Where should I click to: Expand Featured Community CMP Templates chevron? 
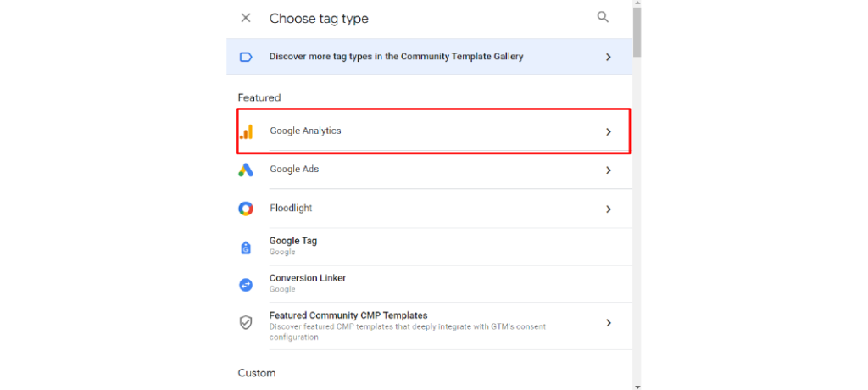(609, 322)
